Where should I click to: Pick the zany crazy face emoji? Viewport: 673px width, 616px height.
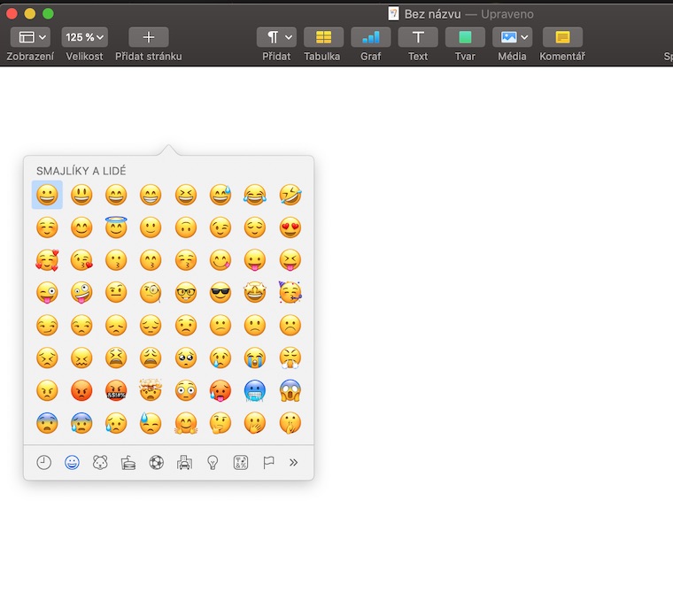click(x=81, y=293)
